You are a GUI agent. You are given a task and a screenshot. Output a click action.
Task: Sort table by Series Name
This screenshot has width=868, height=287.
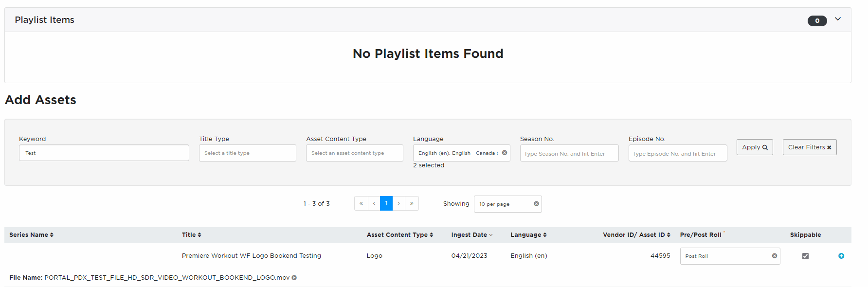point(32,235)
